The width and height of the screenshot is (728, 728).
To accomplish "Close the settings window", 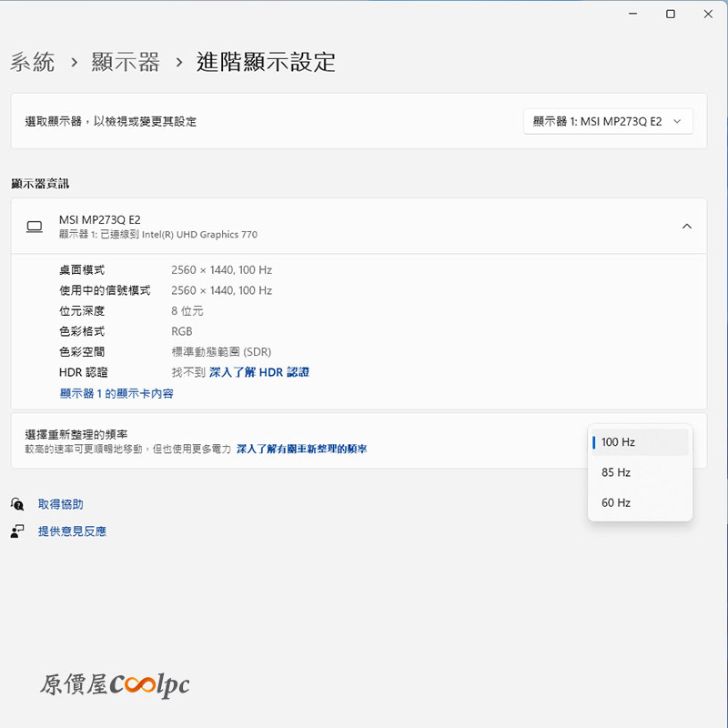I will click(708, 14).
